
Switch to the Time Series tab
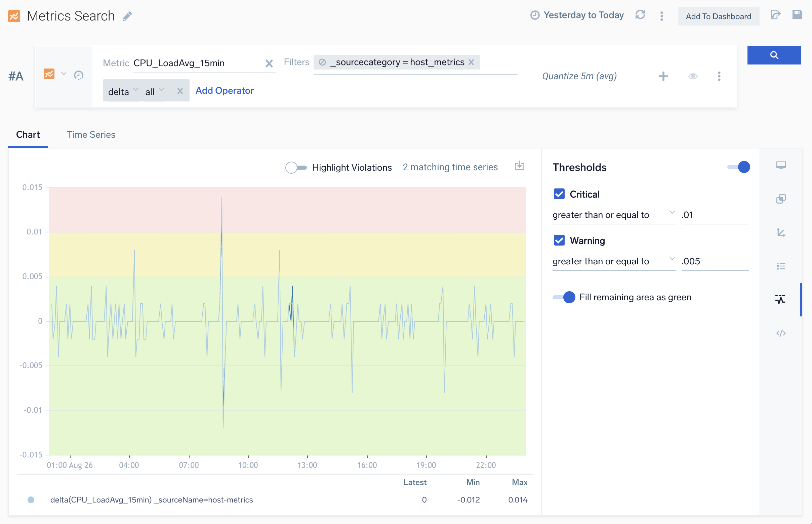click(91, 135)
